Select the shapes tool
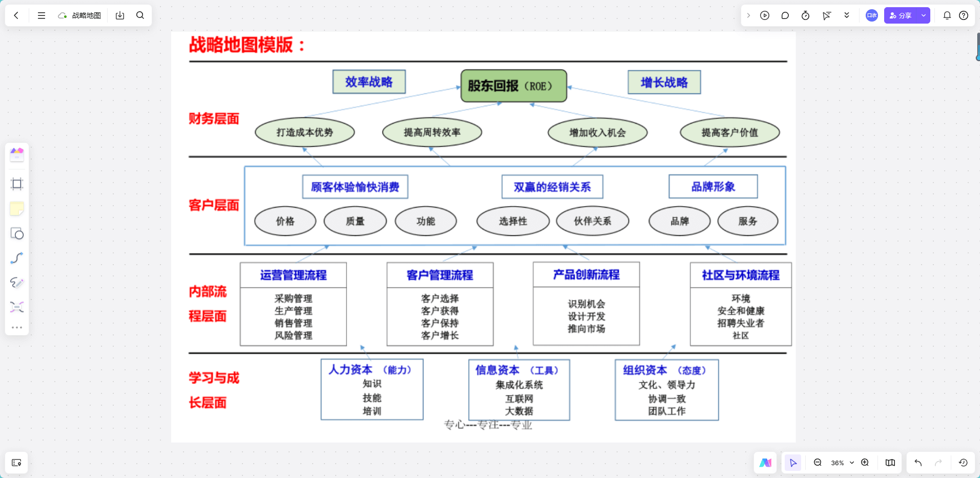The height and width of the screenshot is (478, 980). 17,234
